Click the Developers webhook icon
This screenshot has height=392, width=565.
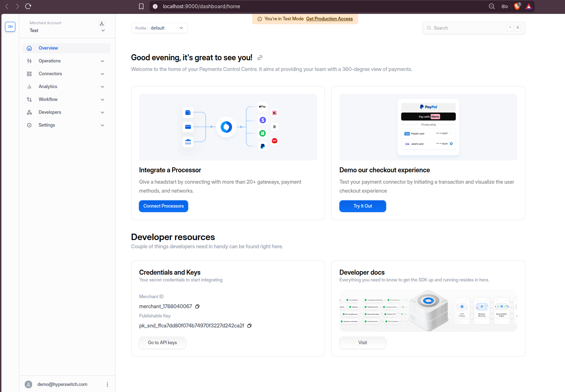pos(29,112)
